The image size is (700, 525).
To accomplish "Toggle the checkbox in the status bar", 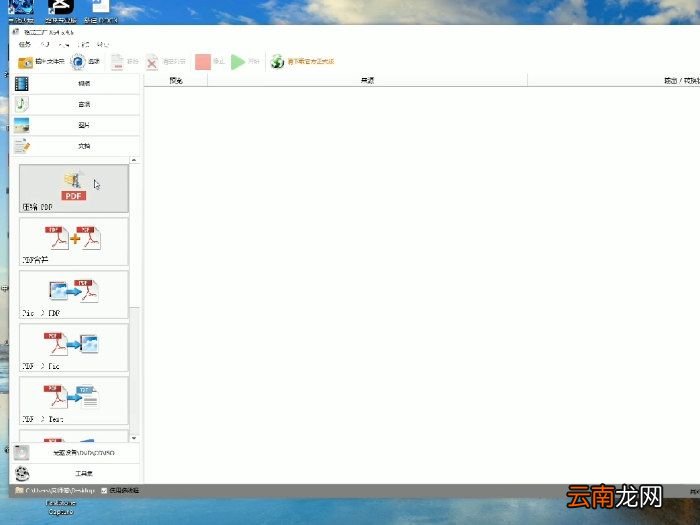I will click(104, 491).
